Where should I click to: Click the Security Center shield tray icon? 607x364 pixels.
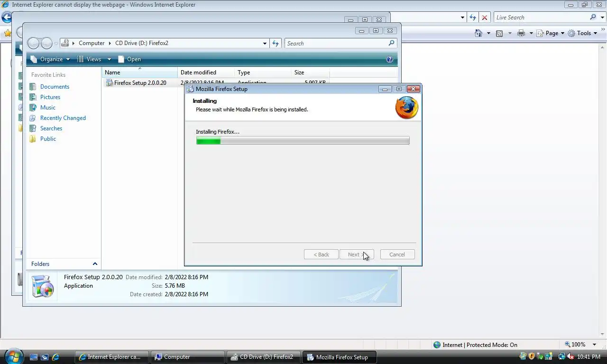tap(532, 356)
